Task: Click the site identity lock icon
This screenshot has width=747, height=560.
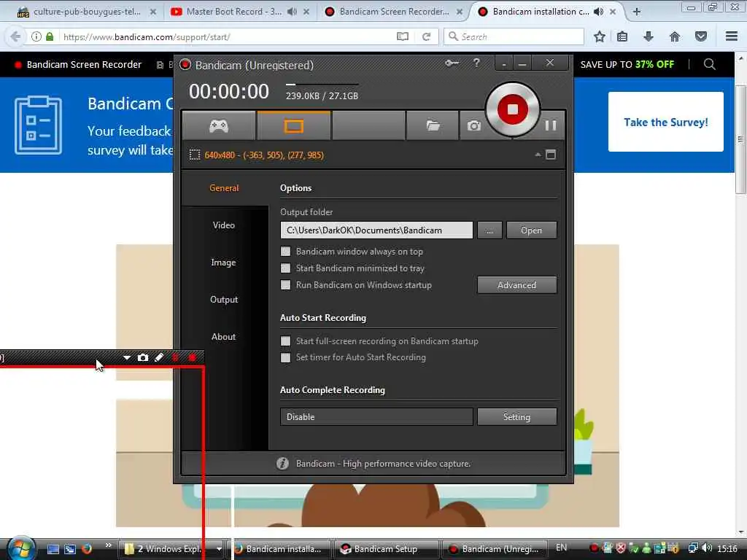Action: 50,36
